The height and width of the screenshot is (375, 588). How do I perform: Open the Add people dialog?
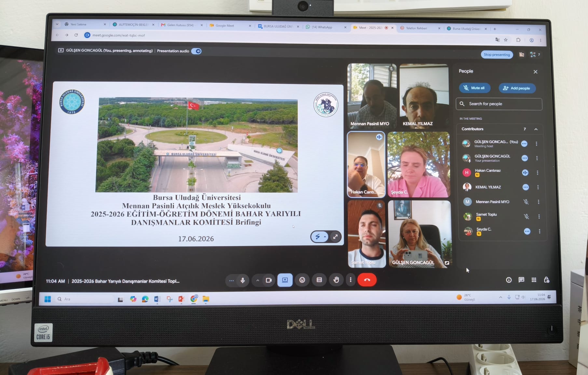tap(517, 88)
